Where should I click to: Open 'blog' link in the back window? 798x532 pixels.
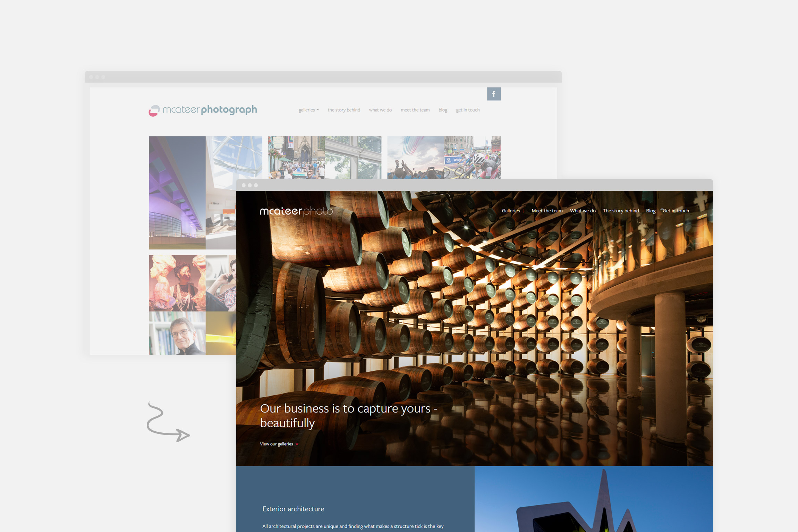(x=443, y=110)
